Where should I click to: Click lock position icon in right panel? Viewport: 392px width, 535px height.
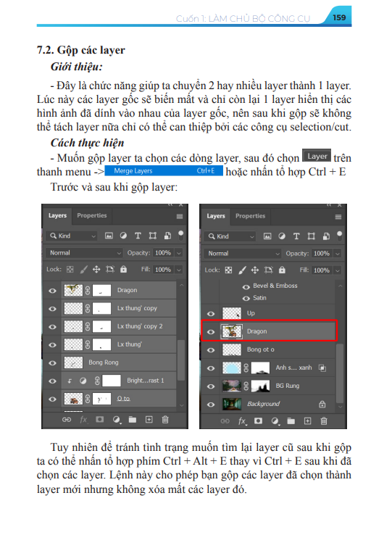[255, 270]
